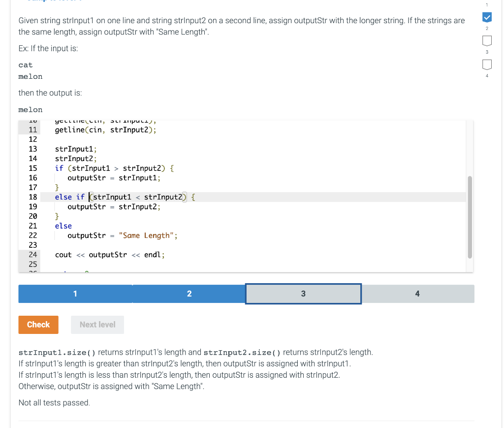Image resolution: width=504 pixels, height=428 pixels.
Task: Select level segment 1 in the progress bar
Action: pyautogui.click(x=75, y=294)
